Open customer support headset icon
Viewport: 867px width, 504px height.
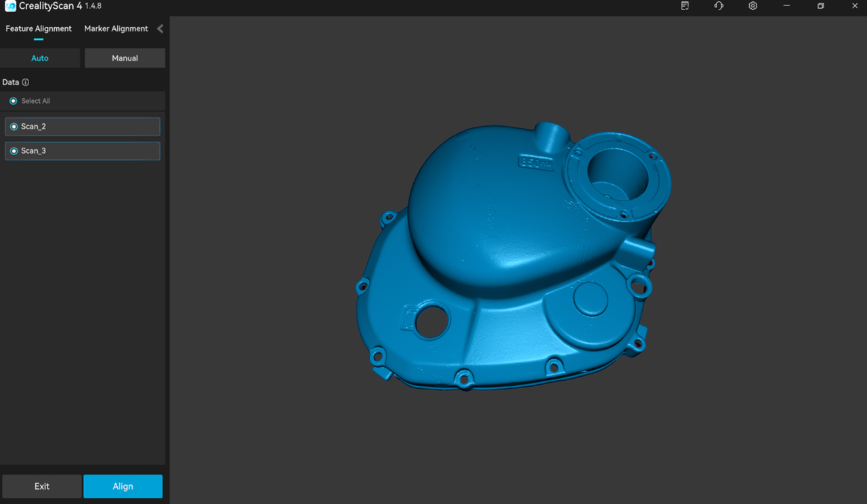tap(719, 6)
